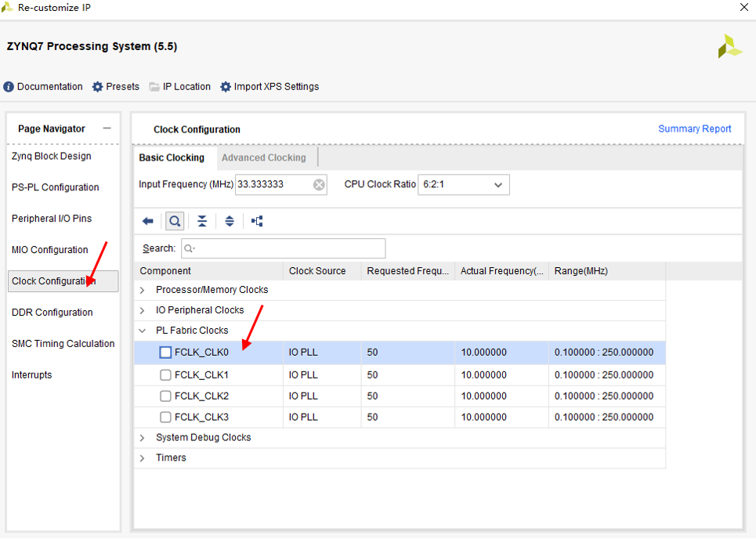Click the Range(MHz) column header
The width and height of the screenshot is (756, 539).
click(x=607, y=271)
